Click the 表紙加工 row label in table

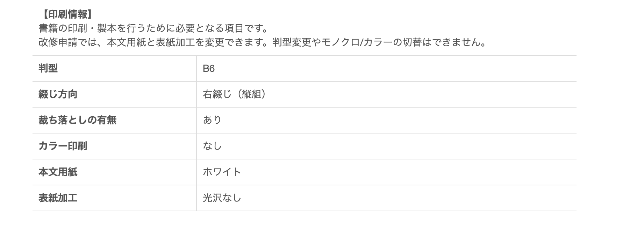pos(58,198)
